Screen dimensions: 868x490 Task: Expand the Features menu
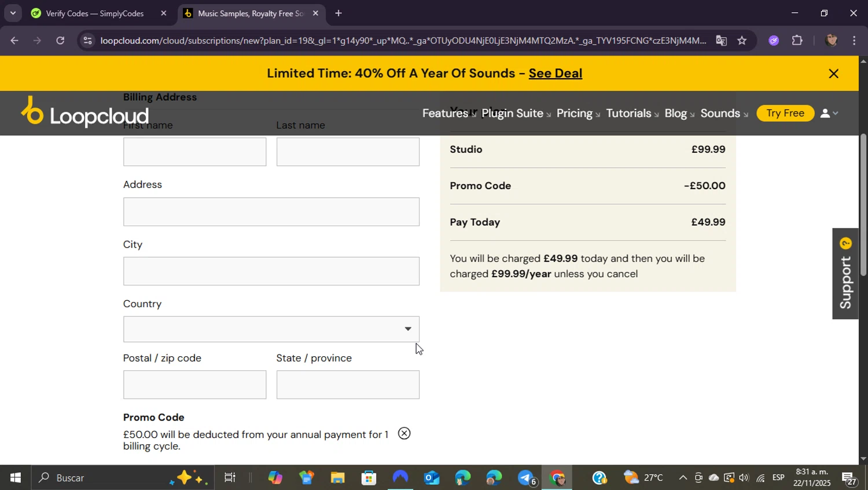[x=448, y=113]
